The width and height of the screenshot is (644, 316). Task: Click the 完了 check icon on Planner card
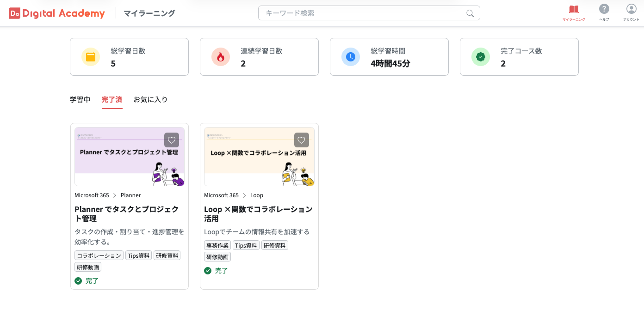click(x=78, y=281)
